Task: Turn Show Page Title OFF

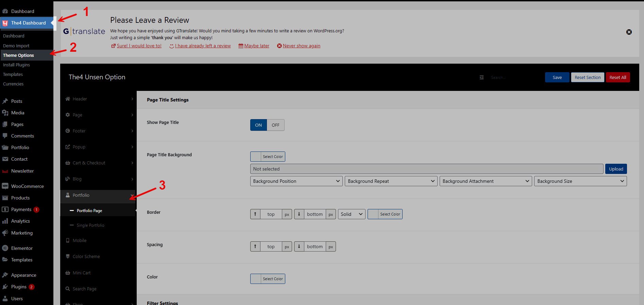Action: coord(275,125)
